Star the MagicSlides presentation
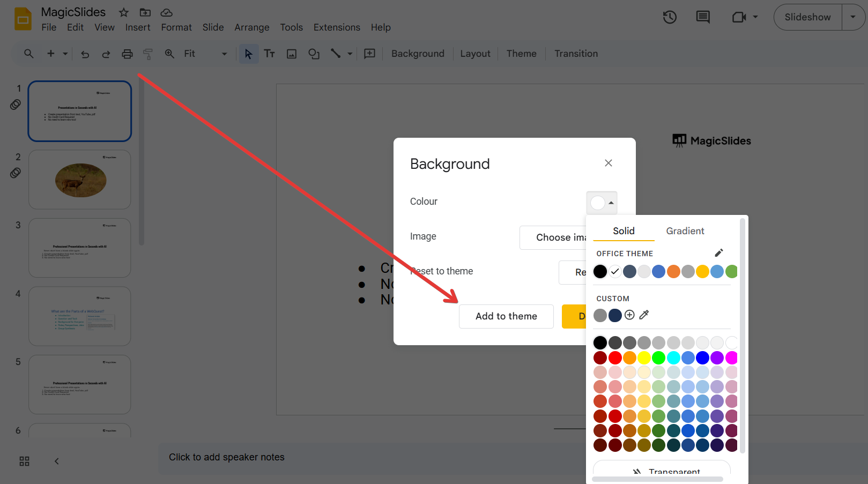868x484 pixels. pyautogui.click(x=124, y=12)
